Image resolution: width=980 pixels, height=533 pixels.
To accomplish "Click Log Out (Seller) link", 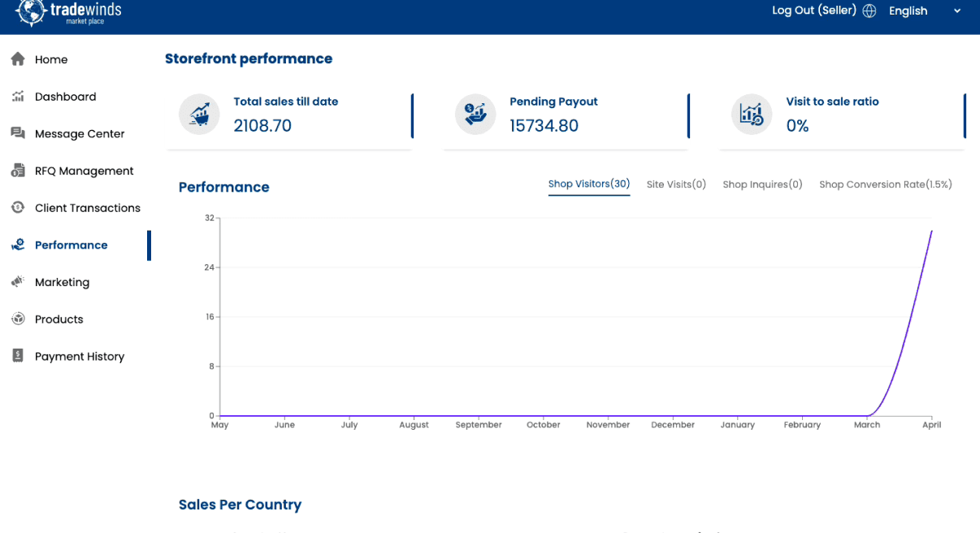I will [813, 11].
